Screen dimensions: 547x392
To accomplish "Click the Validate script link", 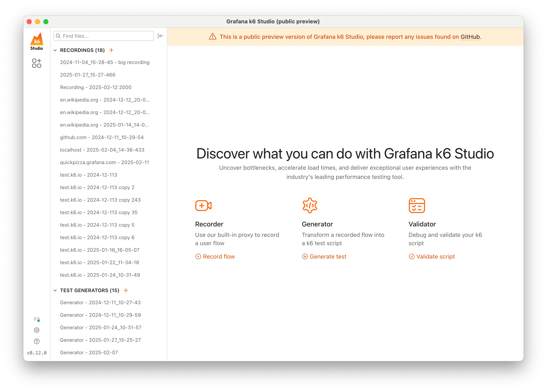I will click(432, 256).
